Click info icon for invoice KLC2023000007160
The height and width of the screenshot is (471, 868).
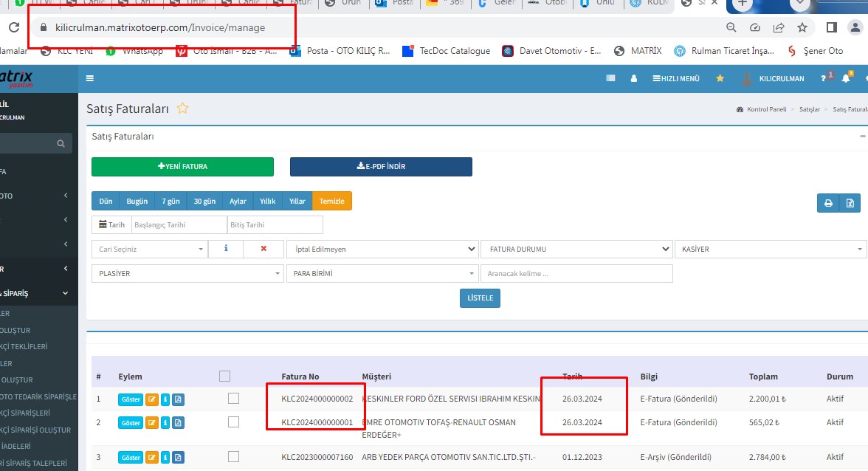(165, 458)
